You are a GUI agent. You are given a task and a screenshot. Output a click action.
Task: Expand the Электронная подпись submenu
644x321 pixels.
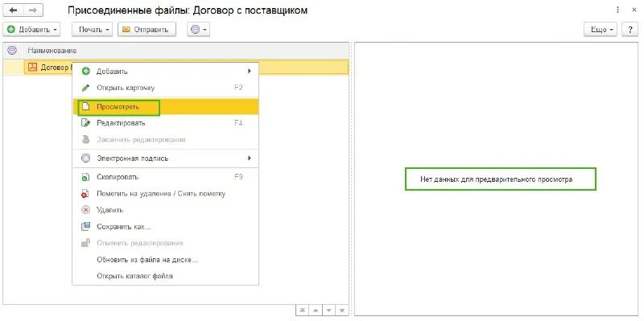coord(166,158)
